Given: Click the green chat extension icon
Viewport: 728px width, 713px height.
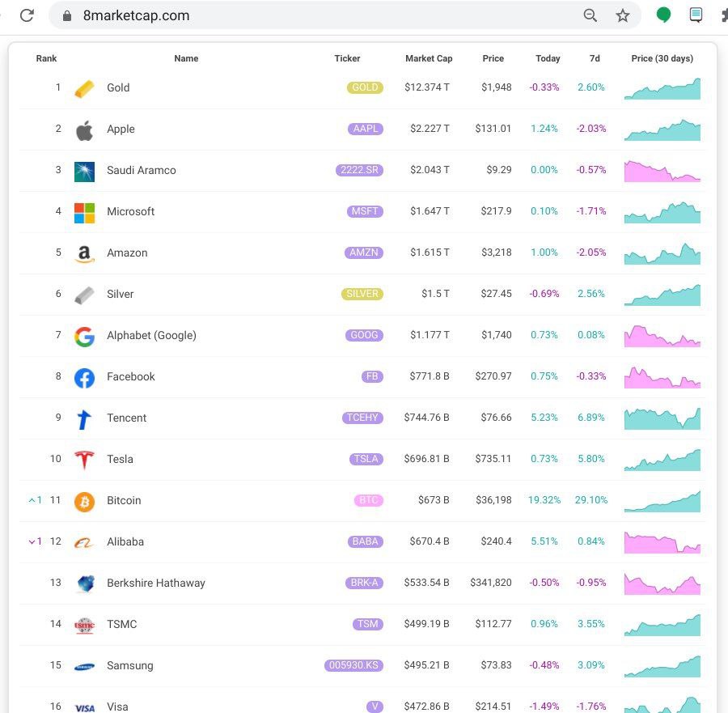Looking at the screenshot, I should click(663, 15).
